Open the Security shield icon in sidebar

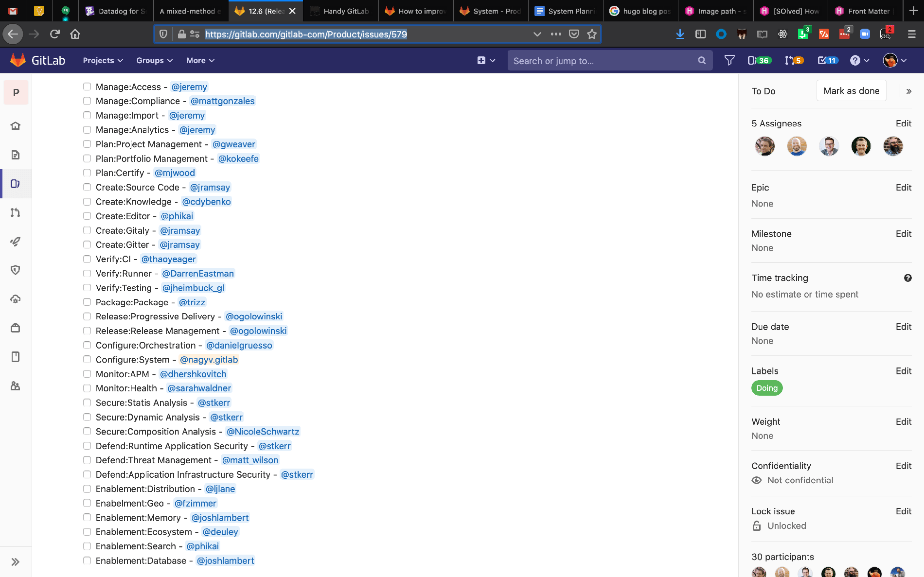[16, 270]
